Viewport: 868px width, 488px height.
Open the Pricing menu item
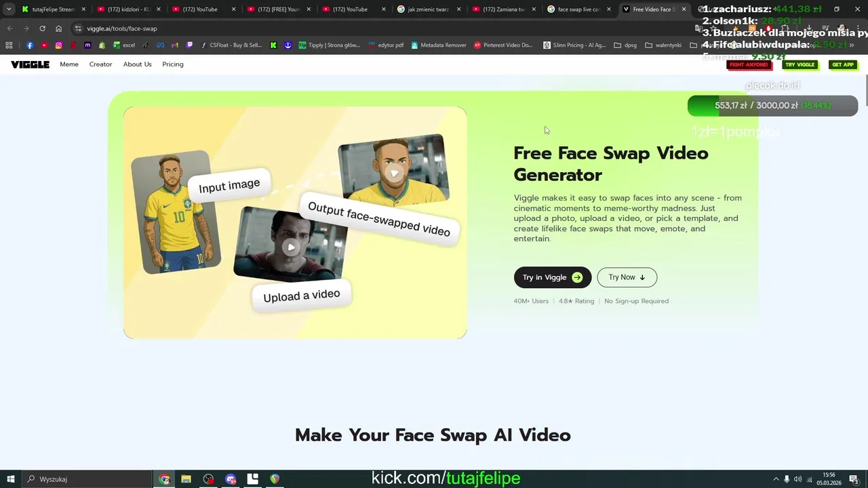coord(173,64)
